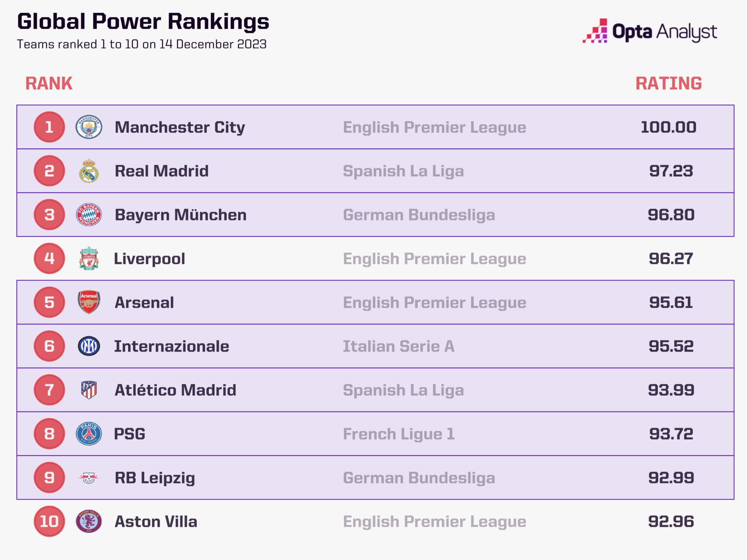Select the Bayern München club badge

89,214
